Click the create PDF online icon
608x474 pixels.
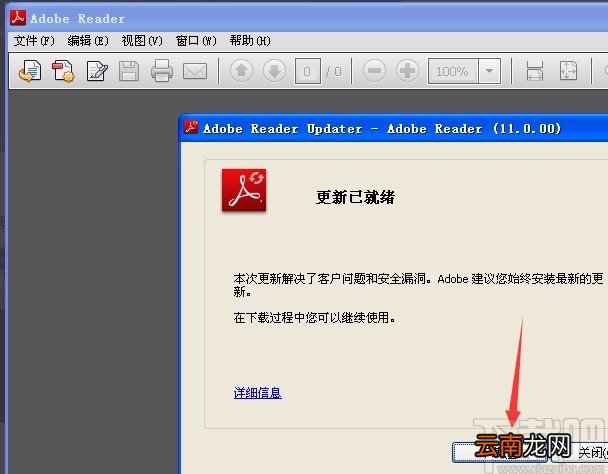[x=30, y=71]
